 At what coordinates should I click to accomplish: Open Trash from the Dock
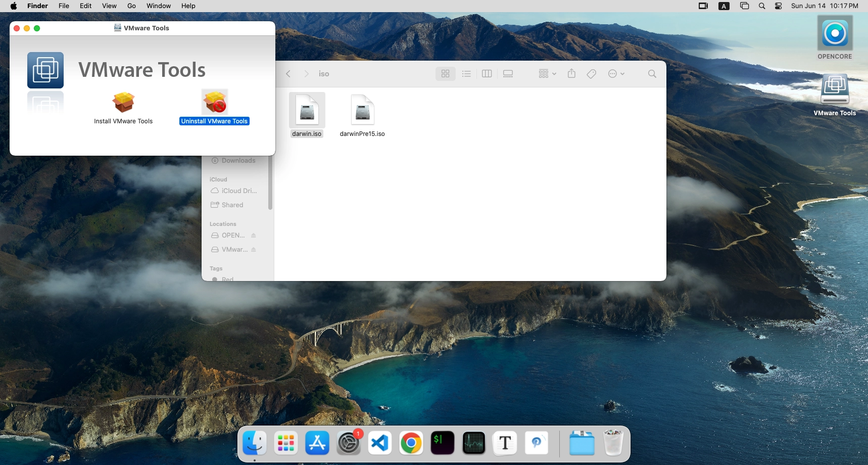(613, 443)
